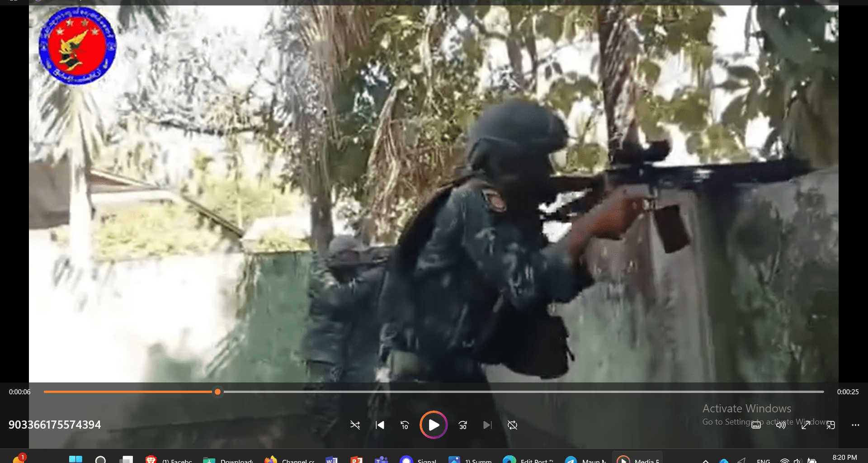Image resolution: width=868 pixels, height=463 pixels.
Task: Open the more options ellipsis menu
Action: (x=855, y=425)
